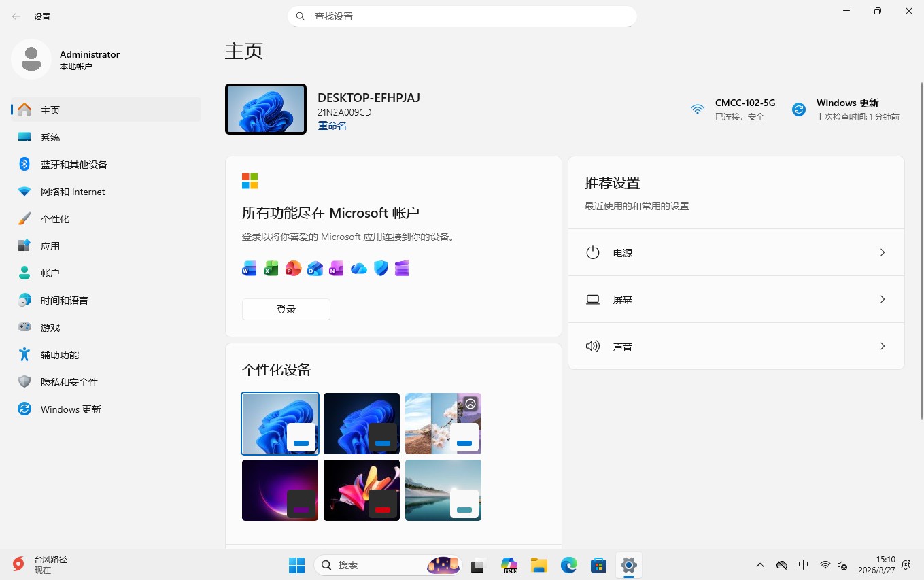The height and width of the screenshot is (580, 924).
Task: Open the 屏幕 recommended setting
Action: [736, 299]
